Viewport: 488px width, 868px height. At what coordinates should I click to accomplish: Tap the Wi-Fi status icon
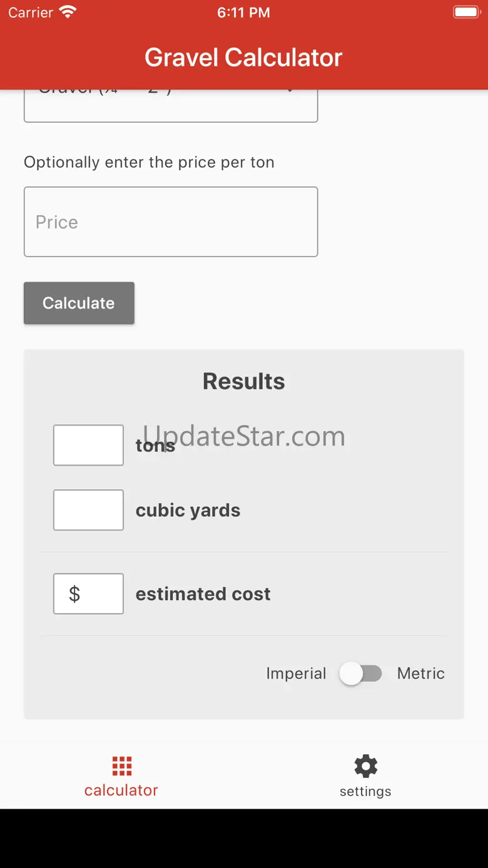[68, 12]
